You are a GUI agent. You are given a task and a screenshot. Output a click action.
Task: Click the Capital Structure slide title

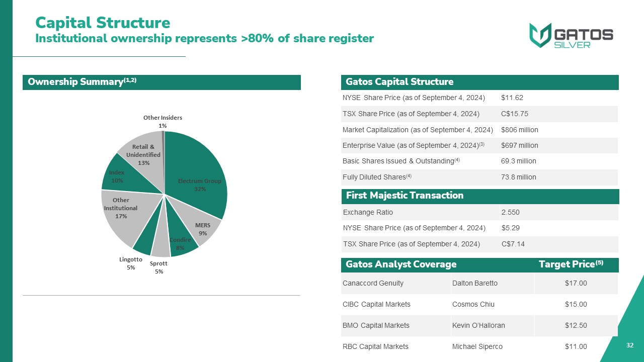click(x=103, y=23)
